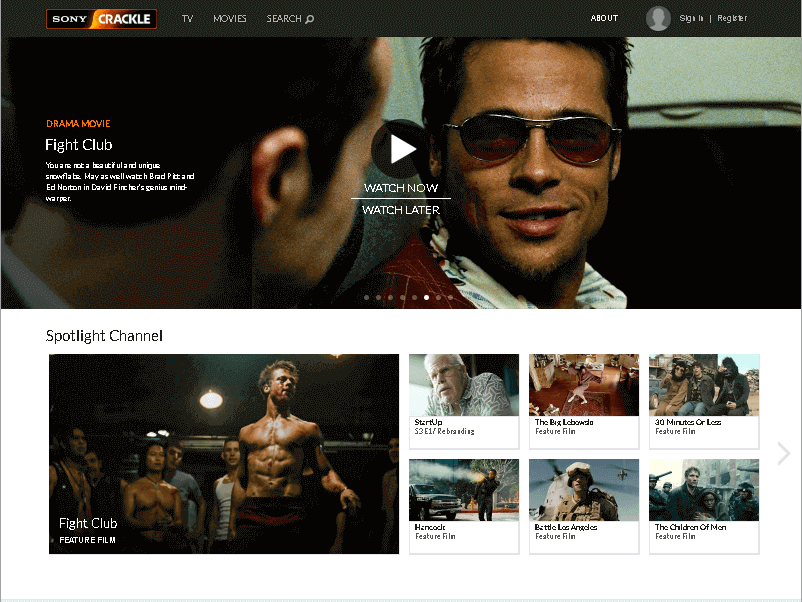Click the search magnifier icon

pyautogui.click(x=309, y=19)
